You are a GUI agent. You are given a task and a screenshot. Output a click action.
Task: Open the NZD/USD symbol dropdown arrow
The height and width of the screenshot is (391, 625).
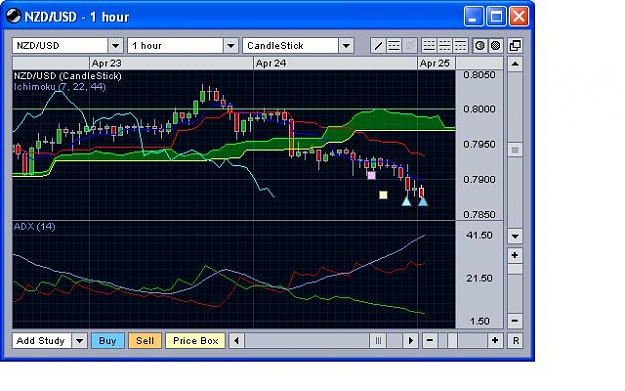[116, 46]
